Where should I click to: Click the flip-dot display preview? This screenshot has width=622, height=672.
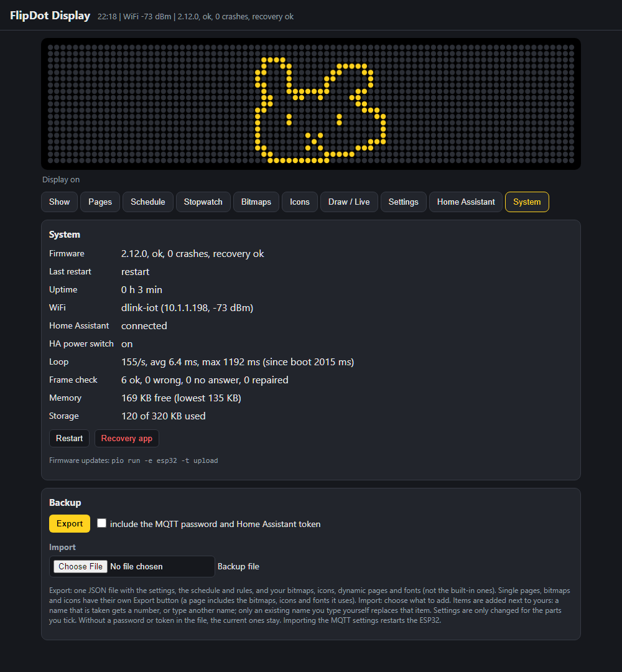[311, 104]
